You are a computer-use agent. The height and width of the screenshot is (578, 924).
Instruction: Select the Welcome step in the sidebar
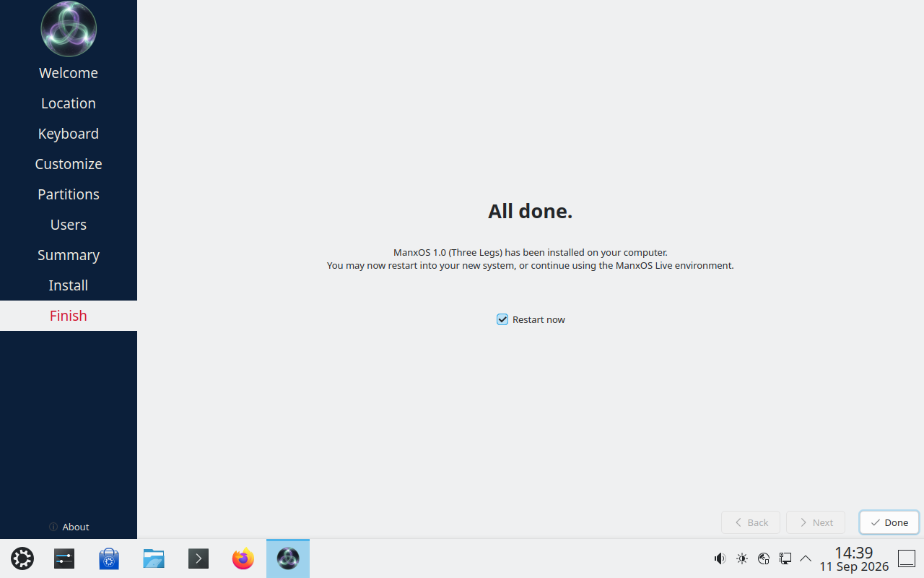pos(69,73)
